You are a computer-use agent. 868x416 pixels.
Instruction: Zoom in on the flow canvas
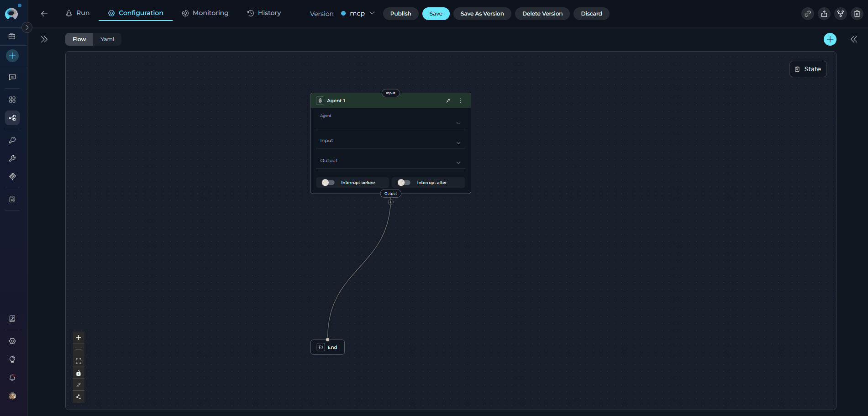(x=78, y=337)
